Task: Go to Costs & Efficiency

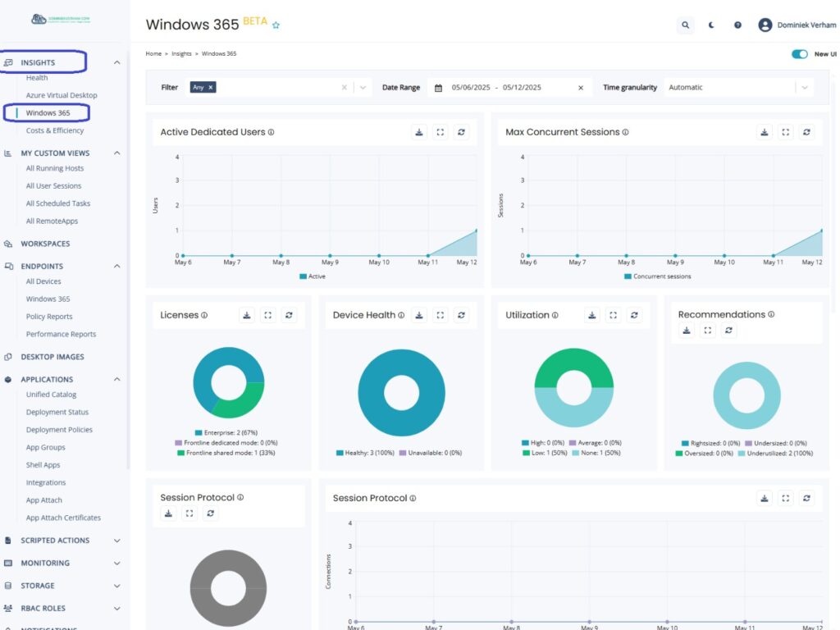Action: [x=55, y=130]
